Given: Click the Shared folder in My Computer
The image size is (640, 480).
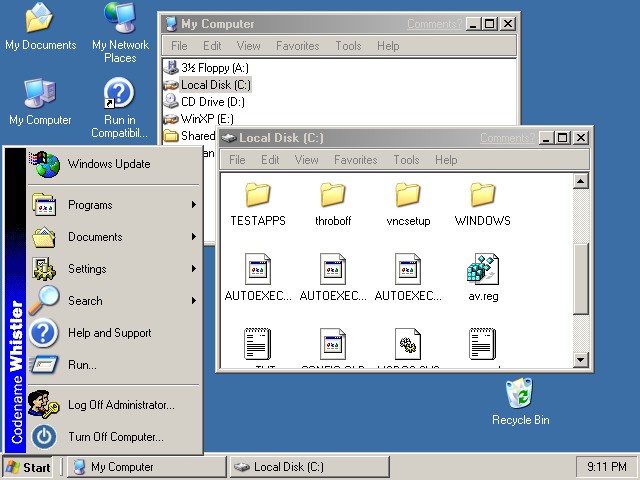Looking at the screenshot, I should click(189, 136).
